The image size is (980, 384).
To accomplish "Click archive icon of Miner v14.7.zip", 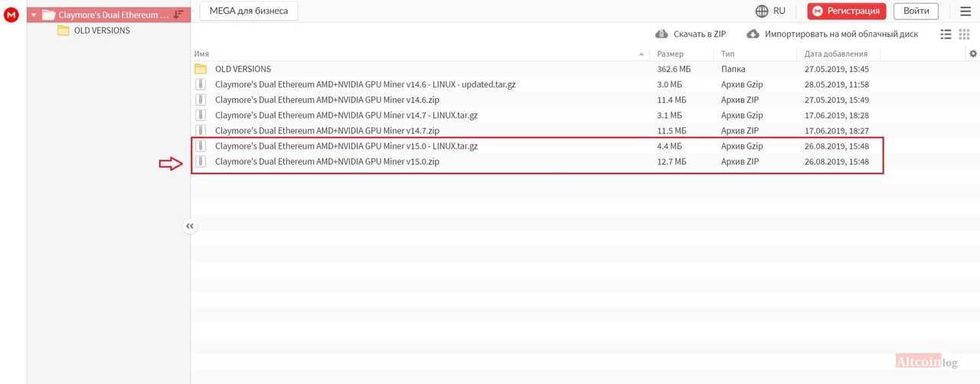I will [201, 130].
